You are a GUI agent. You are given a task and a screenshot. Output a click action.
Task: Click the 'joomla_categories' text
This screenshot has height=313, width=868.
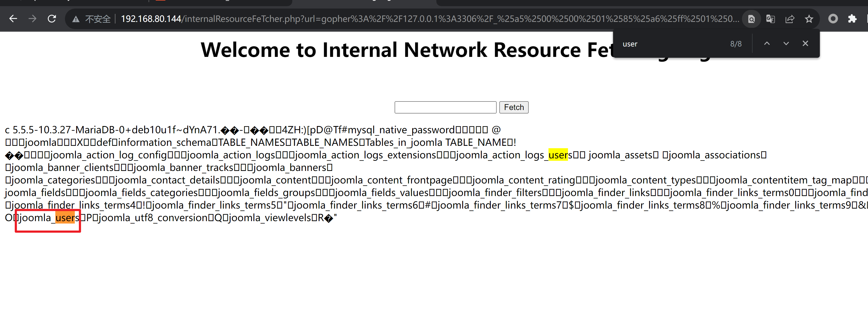point(53,180)
